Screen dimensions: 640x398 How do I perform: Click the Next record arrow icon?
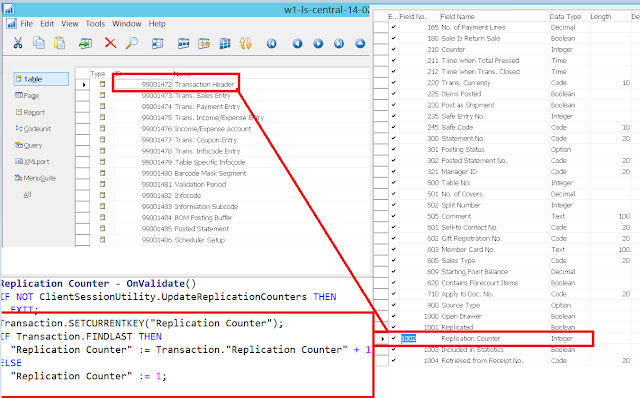[318, 43]
